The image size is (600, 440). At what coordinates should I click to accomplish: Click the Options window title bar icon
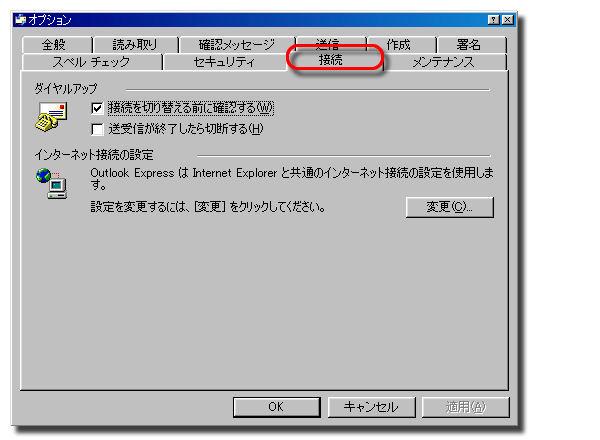(20, 20)
